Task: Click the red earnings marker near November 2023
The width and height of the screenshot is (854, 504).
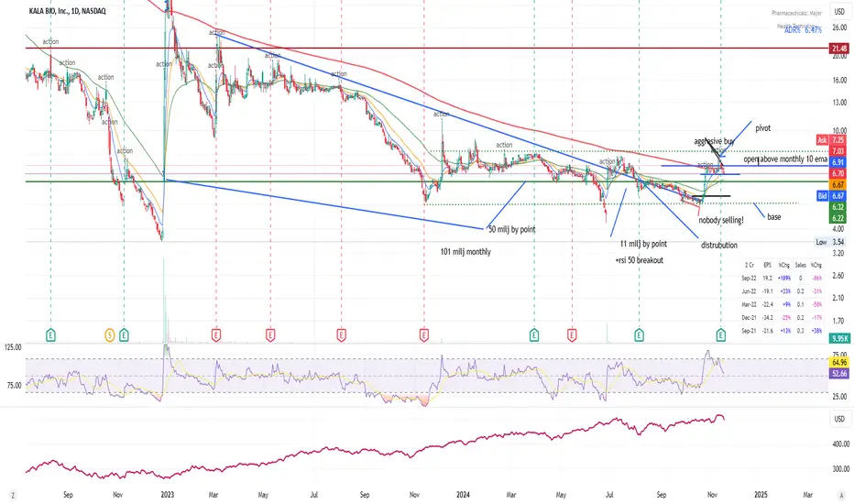Action: pos(423,335)
